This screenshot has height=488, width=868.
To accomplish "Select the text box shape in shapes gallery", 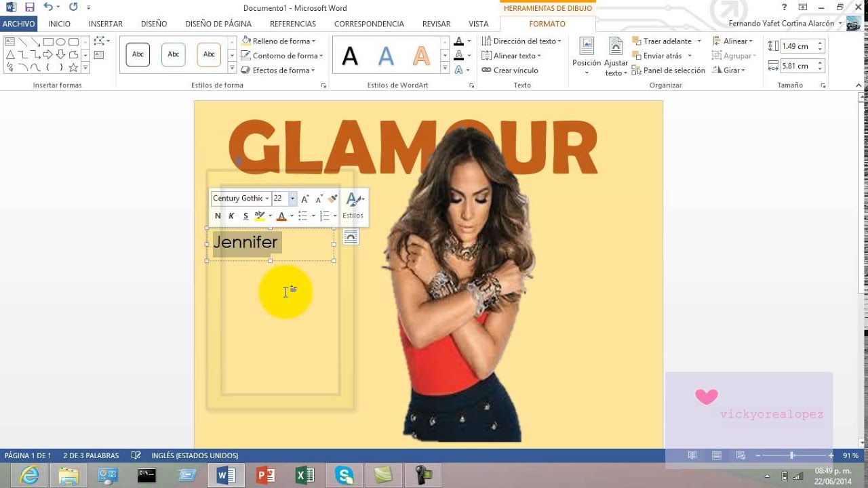I will click(x=10, y=42).
